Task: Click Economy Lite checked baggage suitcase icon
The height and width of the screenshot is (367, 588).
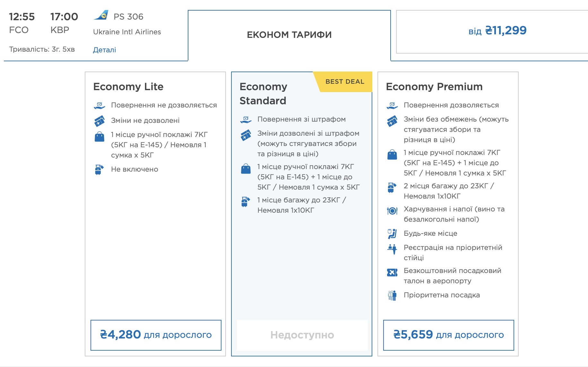Action: pyautogui.click(x=99, y=169)
